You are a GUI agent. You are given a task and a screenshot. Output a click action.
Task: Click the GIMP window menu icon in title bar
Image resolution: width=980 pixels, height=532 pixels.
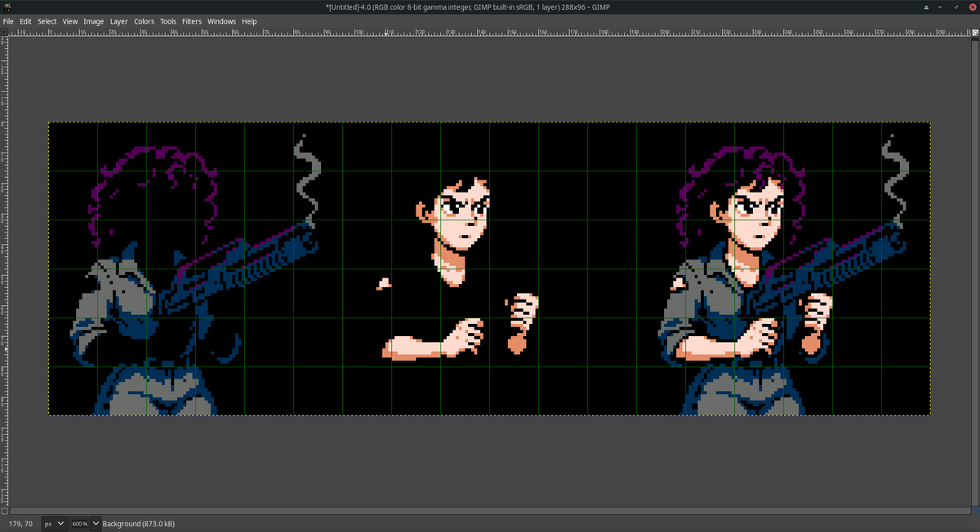pos(7,7)
